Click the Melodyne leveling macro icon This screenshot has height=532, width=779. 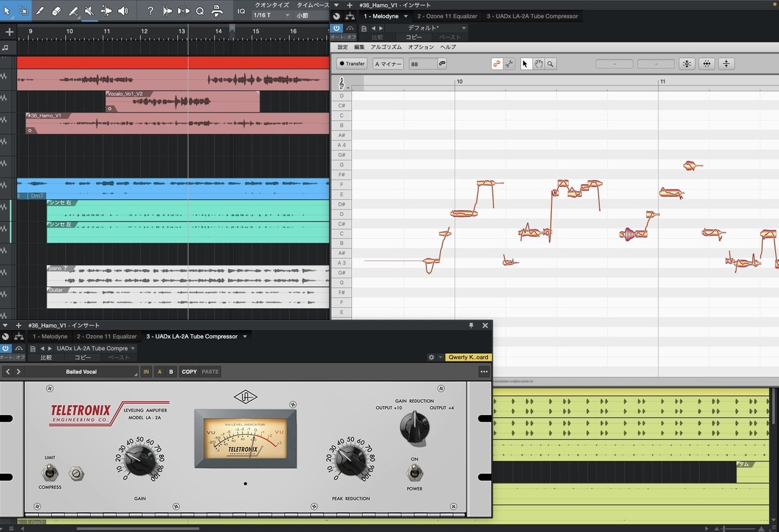pyautogui.click(x=726, y=64)
